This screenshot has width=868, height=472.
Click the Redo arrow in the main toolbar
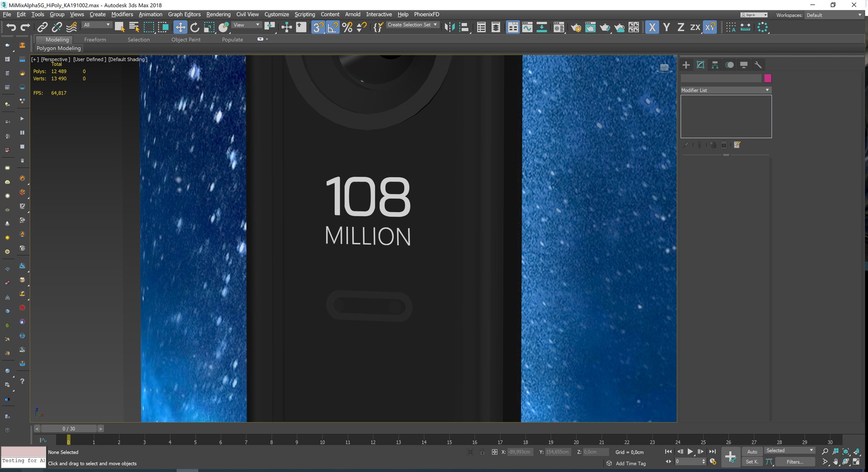tap(25, 28)
